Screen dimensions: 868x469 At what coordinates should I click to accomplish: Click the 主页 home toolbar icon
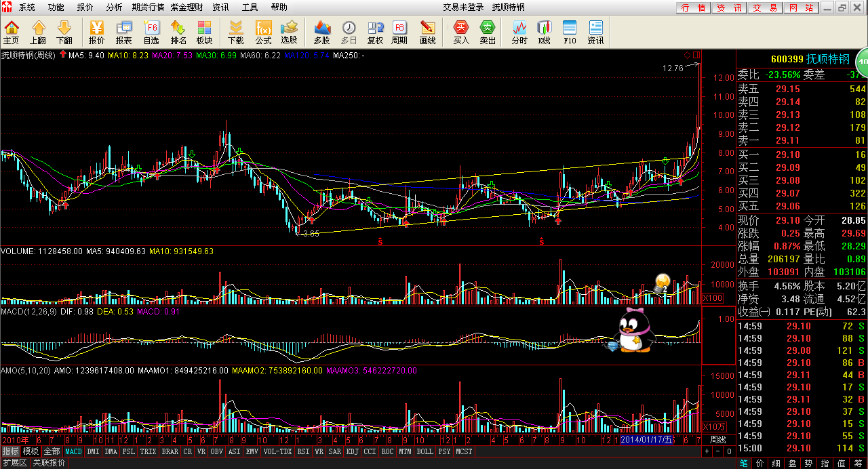[12, 32]
